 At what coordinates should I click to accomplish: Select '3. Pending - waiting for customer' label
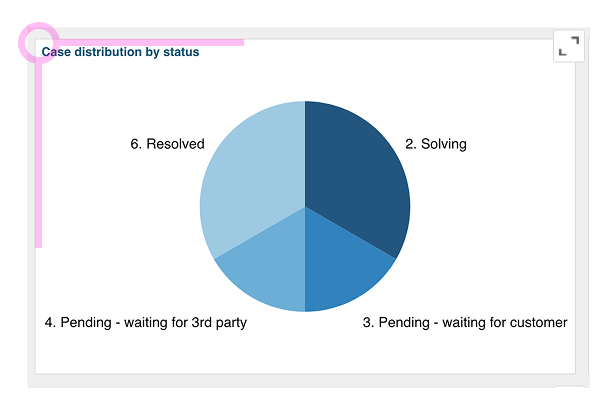464,322
